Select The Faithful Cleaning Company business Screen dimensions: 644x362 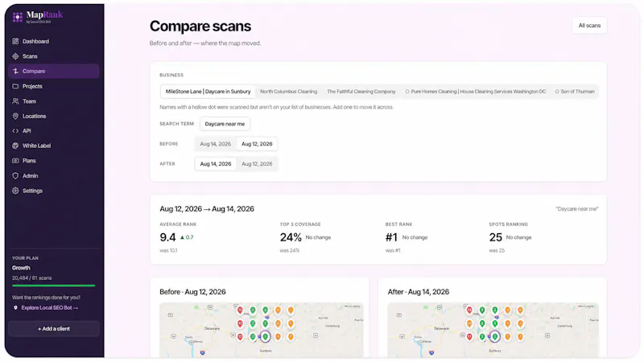click(361, 92)
